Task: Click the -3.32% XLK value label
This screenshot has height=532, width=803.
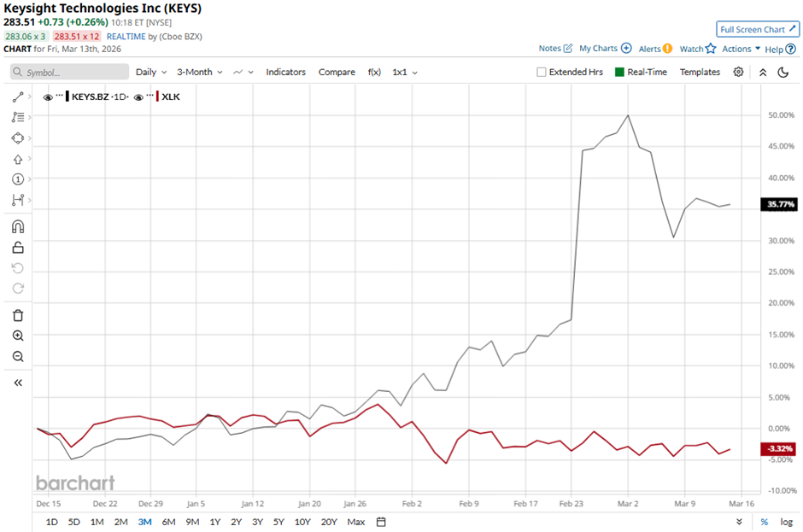Action: pos(779,448)
